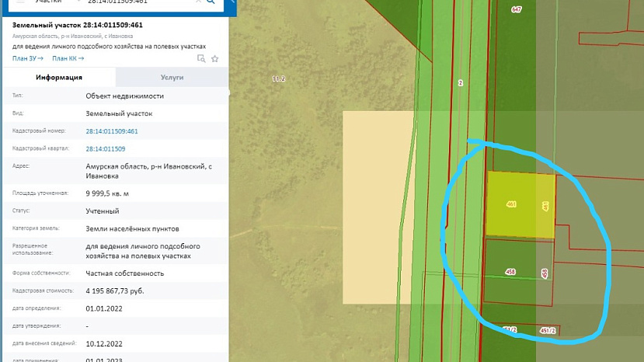Click the zoom-to-object icon beside the star
This screenshot has width=644, height=362.
coord(201,58)
